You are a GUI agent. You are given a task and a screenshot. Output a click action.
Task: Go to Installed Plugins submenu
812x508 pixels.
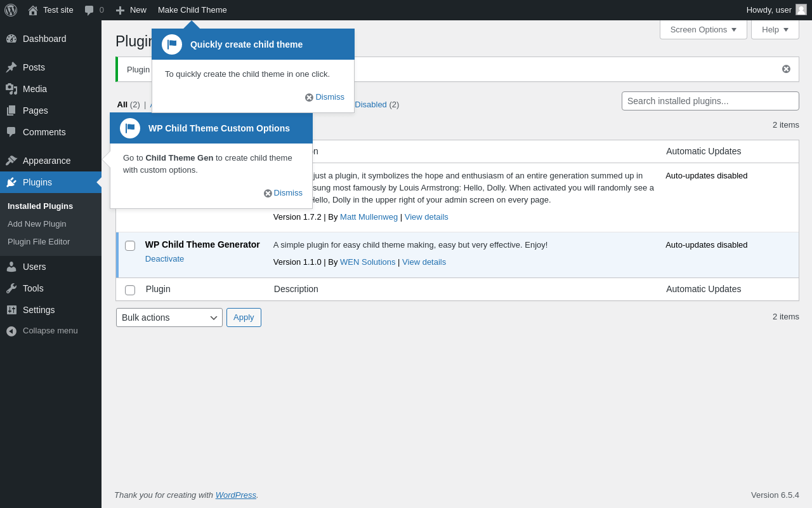click(40, 206)
